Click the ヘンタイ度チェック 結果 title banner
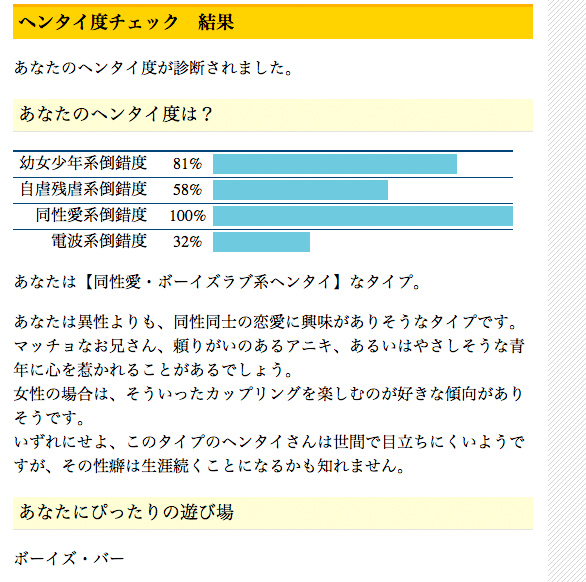 point(273,22)
